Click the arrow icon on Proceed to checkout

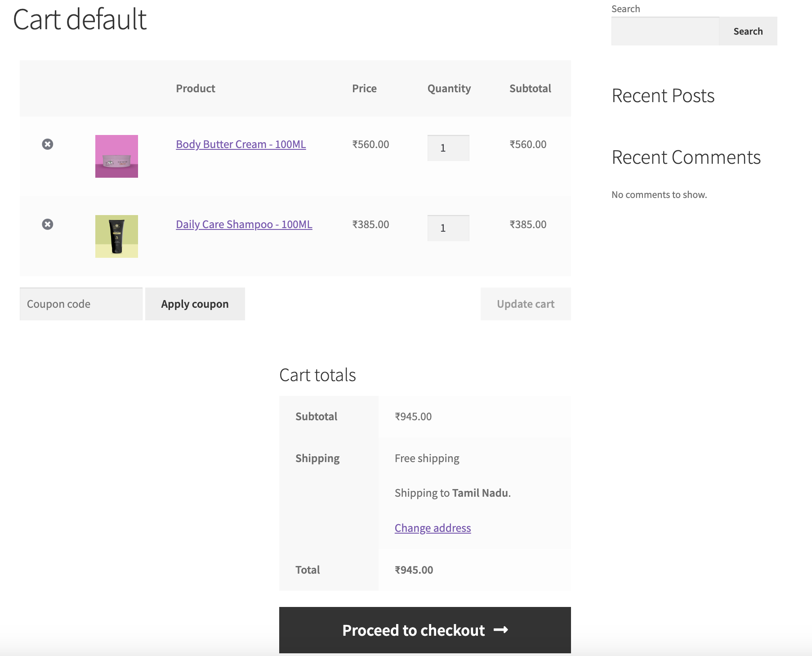pyautogui.click(x=501, y=630)
